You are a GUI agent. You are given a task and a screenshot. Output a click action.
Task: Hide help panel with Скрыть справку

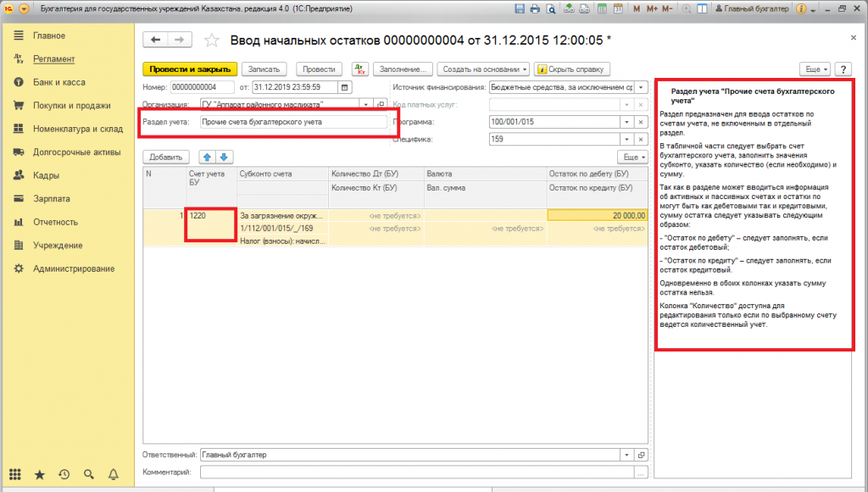[572, 69]
